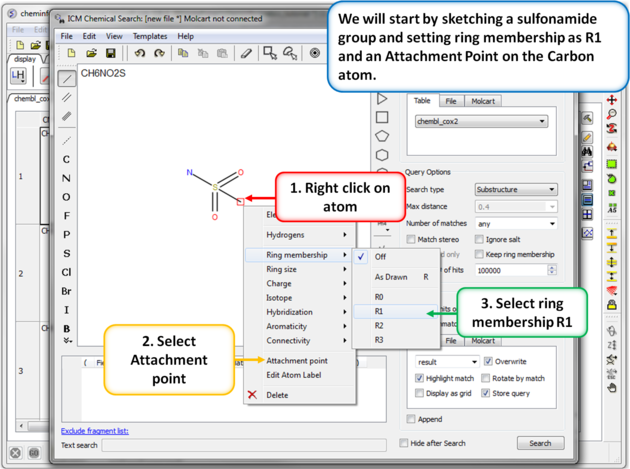Choose the Chlorine (Cl) atom tool
This screenshot has height=469, width=630.
[x=67, y=272]
